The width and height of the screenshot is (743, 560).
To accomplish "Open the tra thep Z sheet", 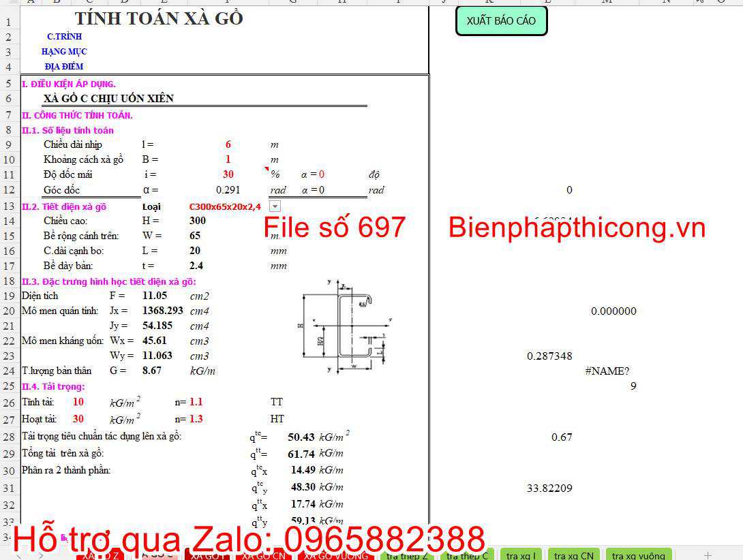I will tap(407, 554).
